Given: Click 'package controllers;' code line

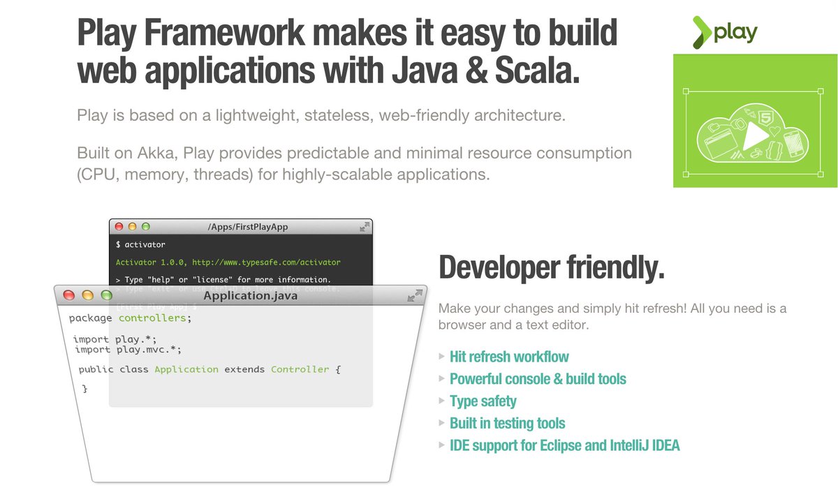Looking at the screenshot, I should coord(131,318).
